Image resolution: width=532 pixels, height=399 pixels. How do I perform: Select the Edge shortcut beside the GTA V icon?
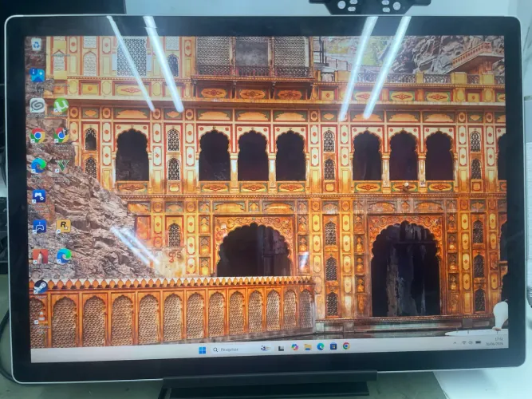[38, 166]
